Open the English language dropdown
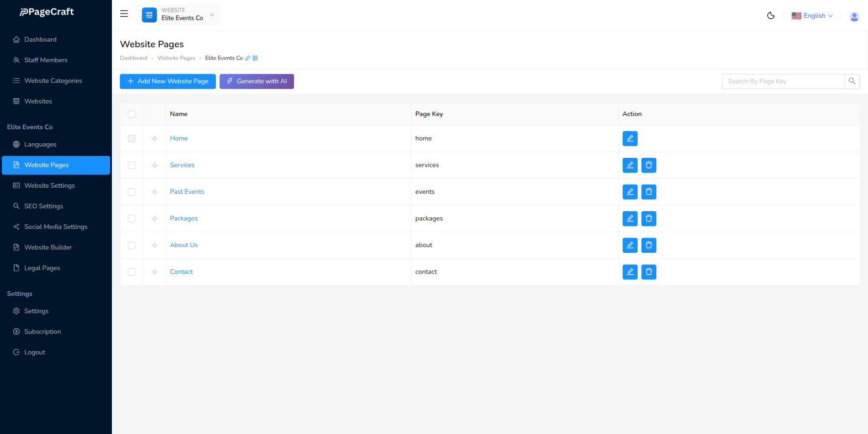Image resolution: width=868 pixels, height=434 pixels. click(x=813, y=15)
